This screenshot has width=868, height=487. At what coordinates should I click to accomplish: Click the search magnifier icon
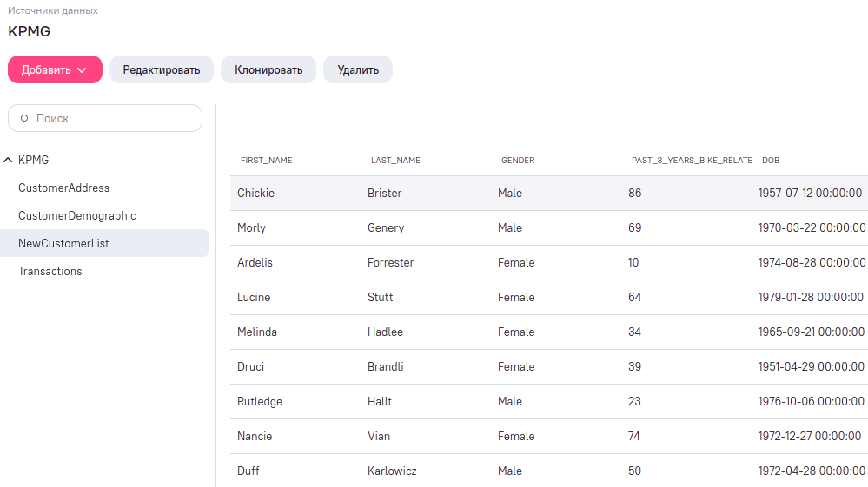[x=24, y=118]
